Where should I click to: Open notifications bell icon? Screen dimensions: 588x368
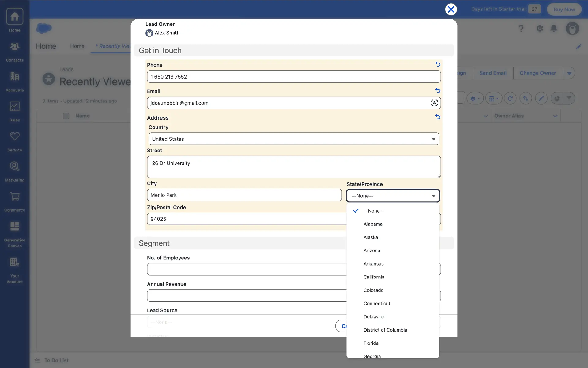pos(553,29)
